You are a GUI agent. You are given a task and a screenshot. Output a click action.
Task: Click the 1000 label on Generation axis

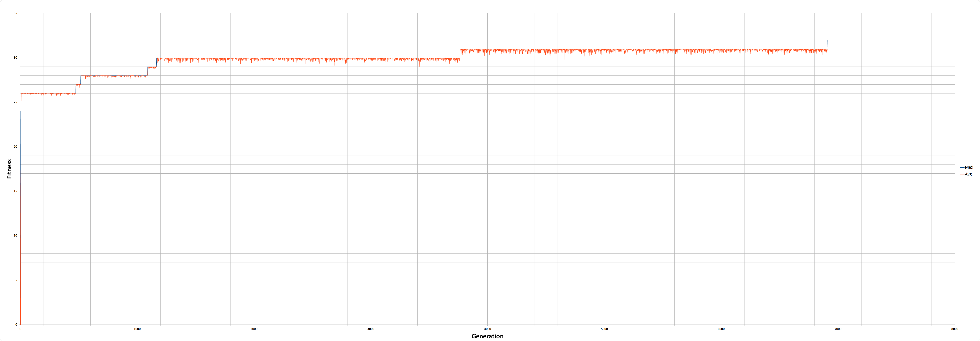[137, 329]
